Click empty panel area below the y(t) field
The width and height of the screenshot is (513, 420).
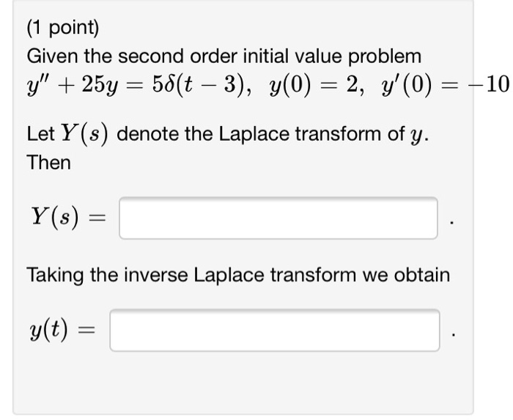[x=243, y=383]
